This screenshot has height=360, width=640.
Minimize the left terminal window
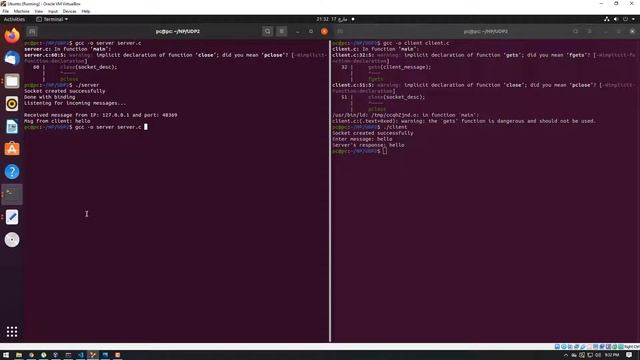coord(298,31)
